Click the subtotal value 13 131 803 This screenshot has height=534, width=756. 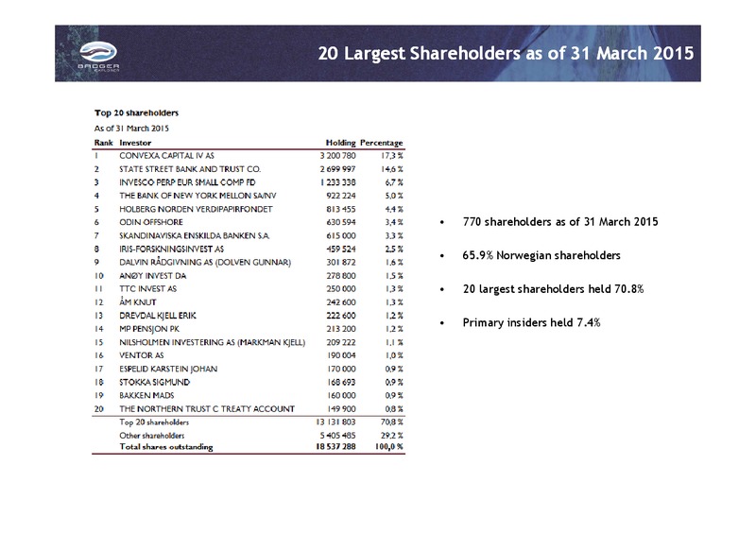pos(335,422)
